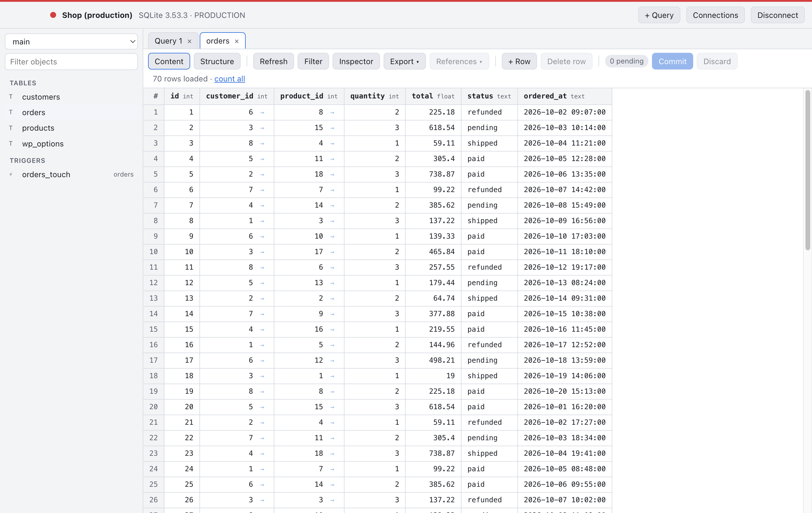
Task: Follow product_id reference arrow in row 20
Action: click(333, 407)
